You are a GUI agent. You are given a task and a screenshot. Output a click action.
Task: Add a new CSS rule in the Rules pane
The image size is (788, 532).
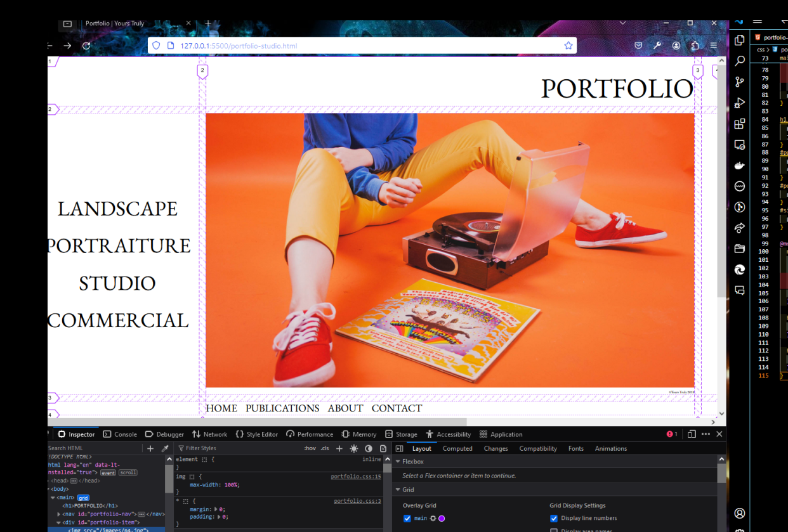point(339,448)
